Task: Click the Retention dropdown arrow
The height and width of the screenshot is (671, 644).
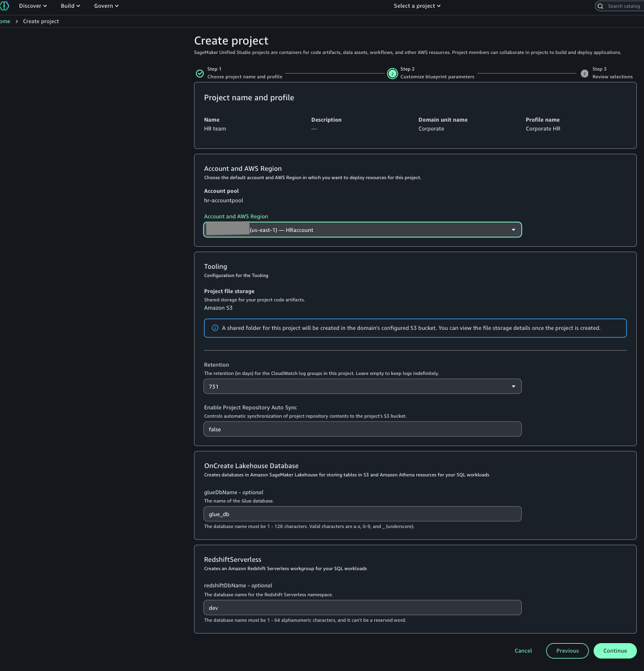Action: point(513,386)
